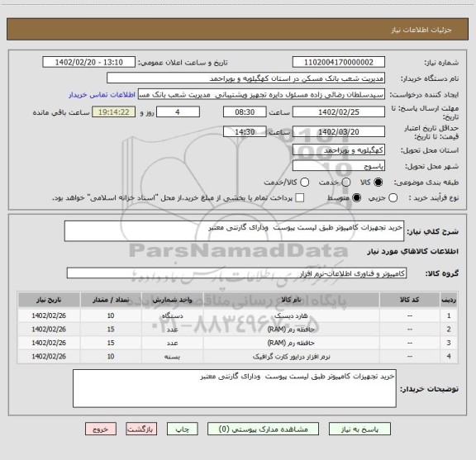
Task: Click the remaining days field showing 4
Action: coord(178,112)
